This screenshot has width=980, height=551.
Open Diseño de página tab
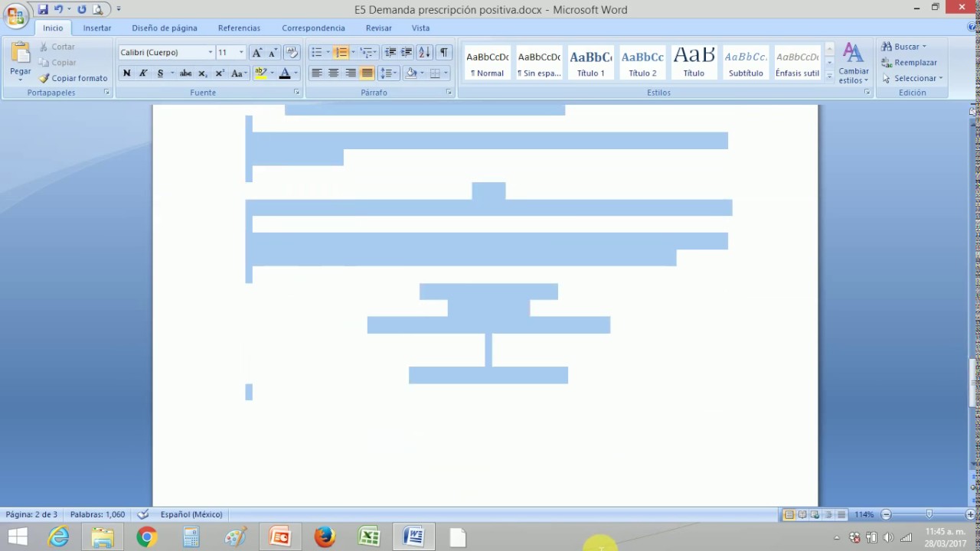click(165, 28)
